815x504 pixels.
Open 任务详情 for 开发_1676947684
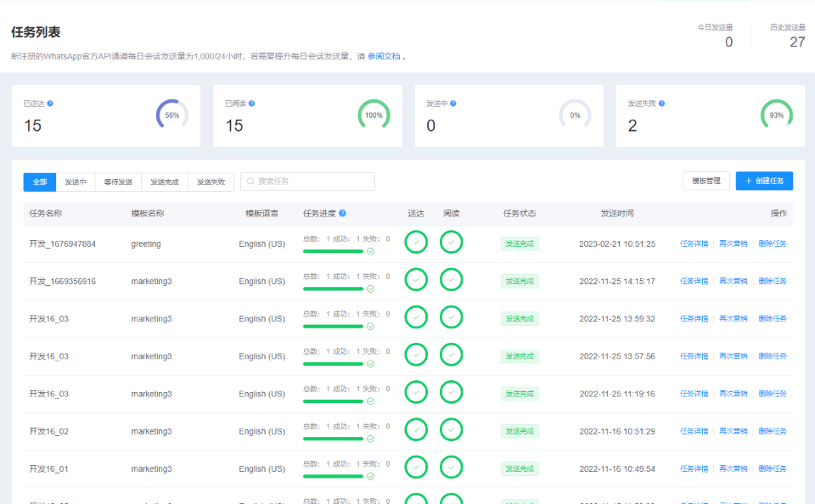pyautogui.click(x=694, y=244)
